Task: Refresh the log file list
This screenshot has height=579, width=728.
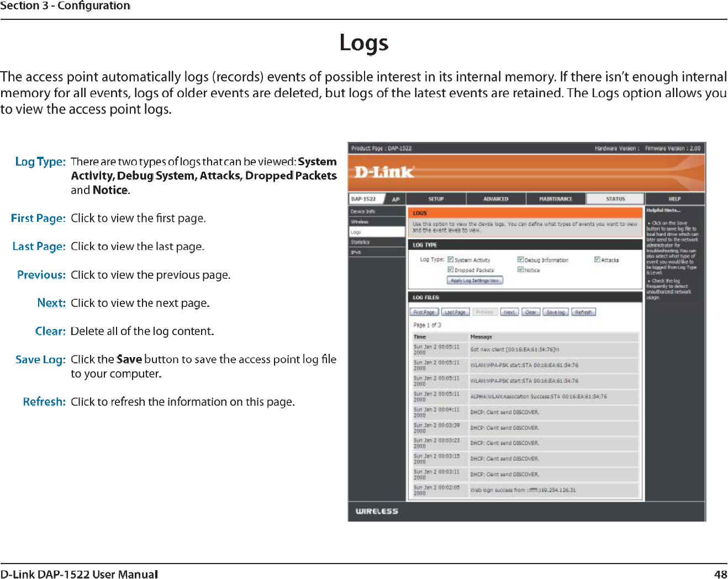Action: coord(584,312)
